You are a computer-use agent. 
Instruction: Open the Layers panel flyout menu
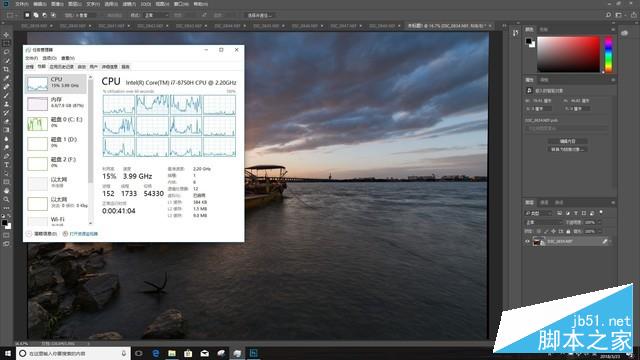pyautogui.click(x=613, y=202)
